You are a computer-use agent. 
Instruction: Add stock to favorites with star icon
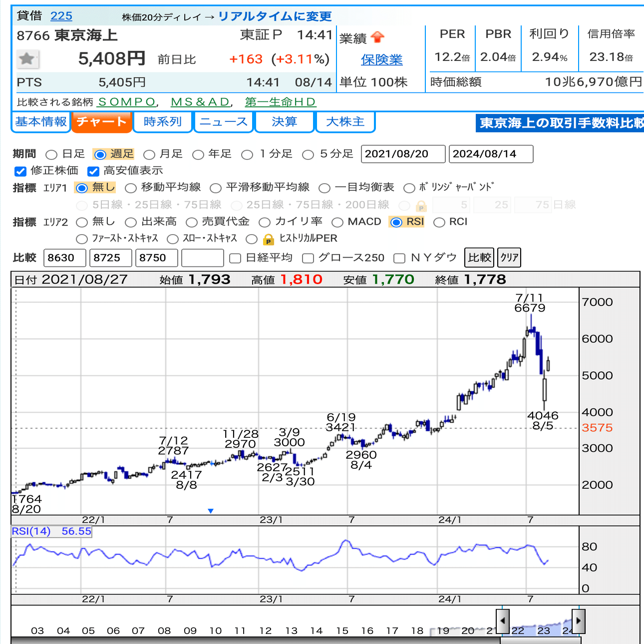tap(26, 59)
